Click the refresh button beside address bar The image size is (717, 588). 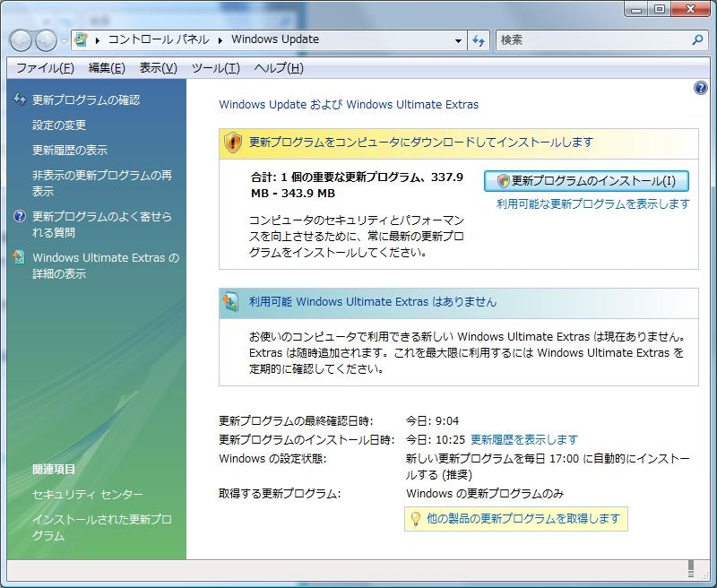479,40
